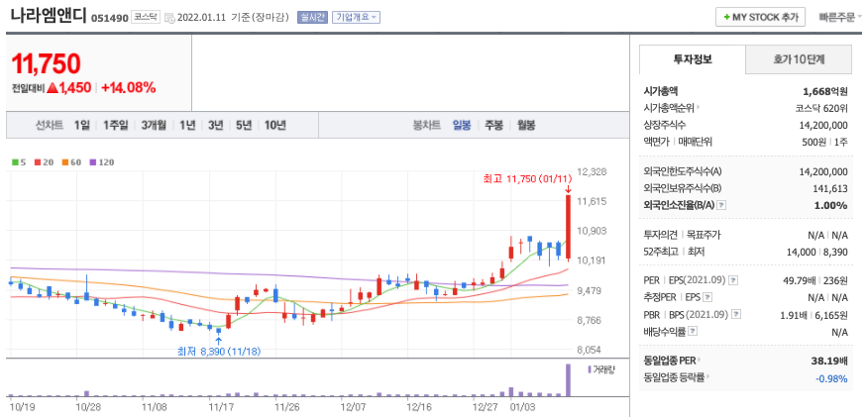Image resolution: width=868 pixels, height=417 pixels.
Task: Click the stock code 051490
Action: tap(110, 18)
